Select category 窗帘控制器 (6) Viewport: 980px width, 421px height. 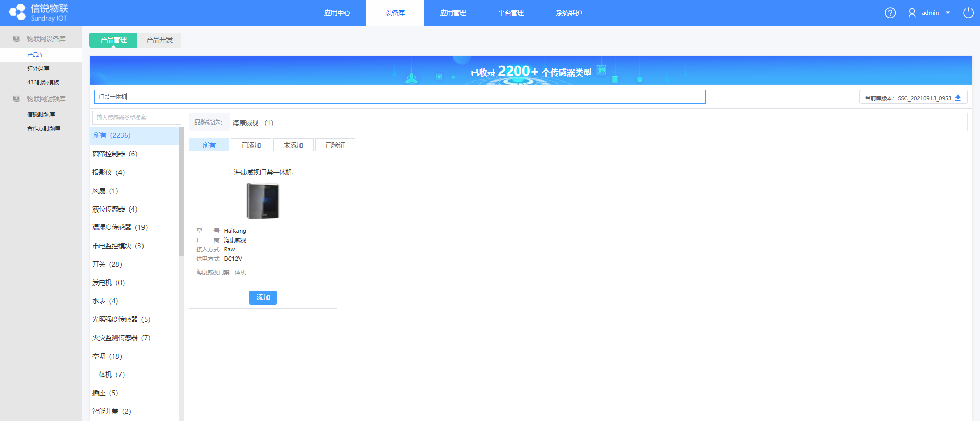(134, 154)
